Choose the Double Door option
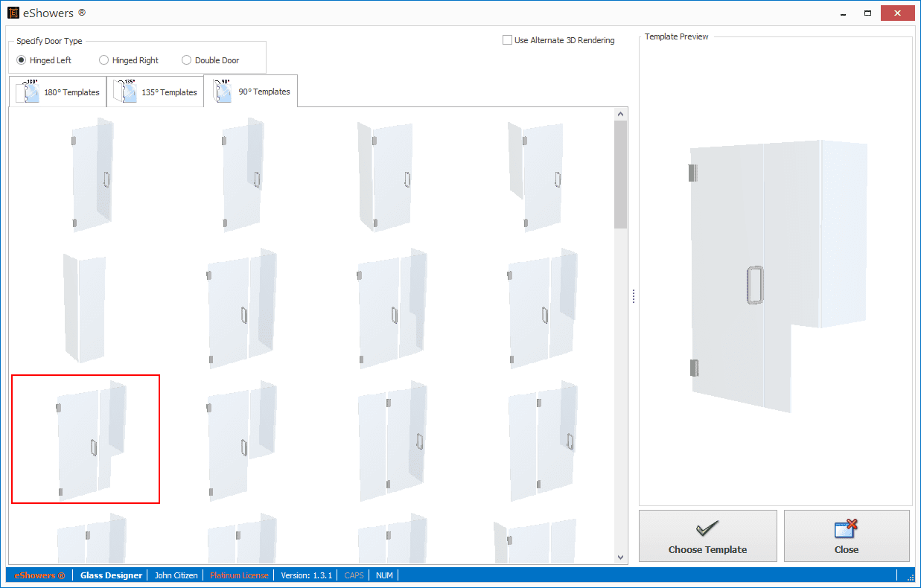 pos(187,60)
